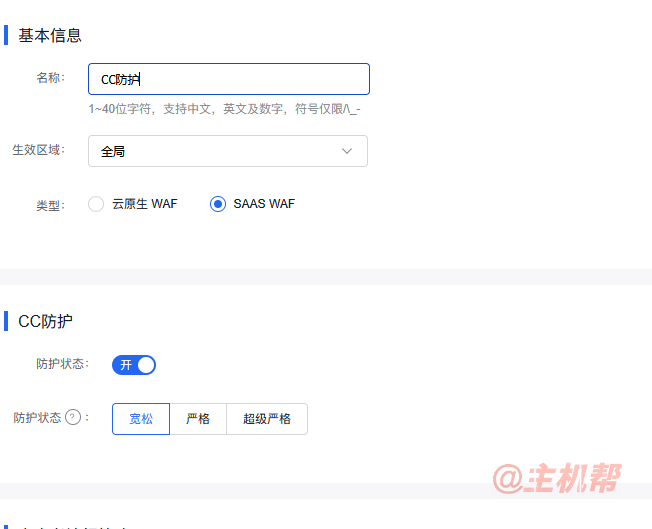Screen dimensions: 652x529
Task: Click the hint text 1~40位字符 below name field
Action: tap(224, 109)
